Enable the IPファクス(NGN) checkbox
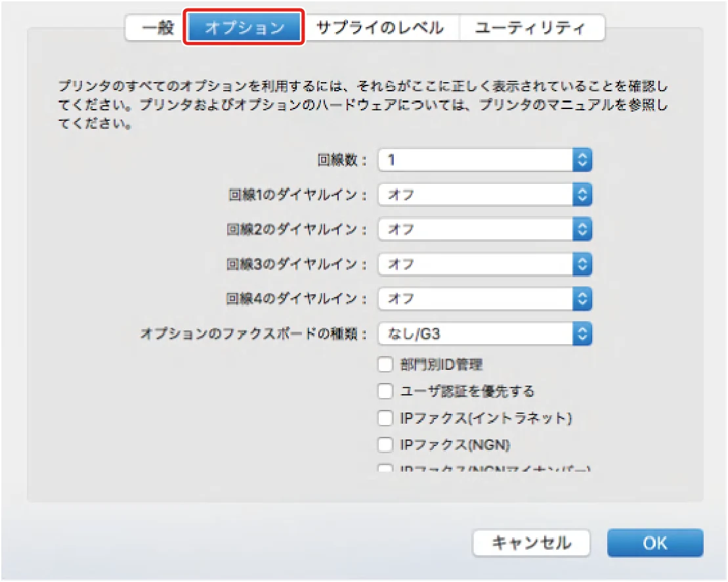 (385, 445)
